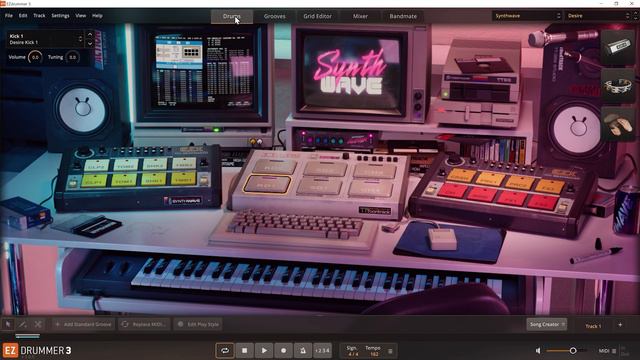Select the arrow pointer tool
The image size is (640, 360).
pos(8,324)
